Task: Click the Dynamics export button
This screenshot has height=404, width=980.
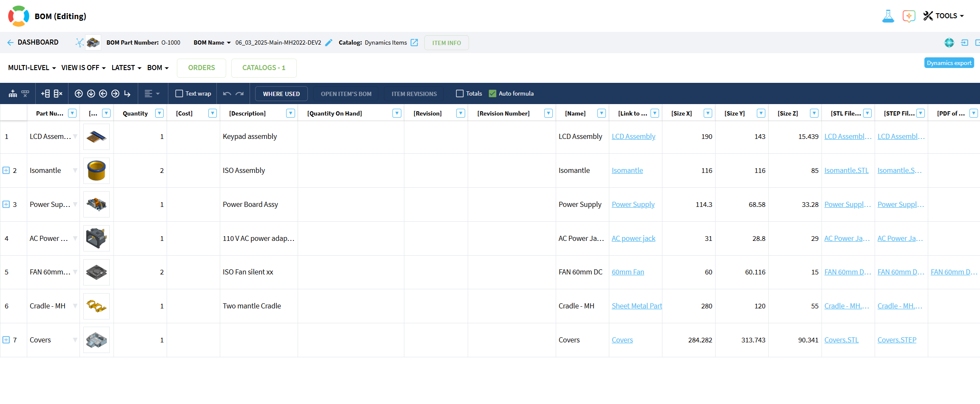Action: coord(949,63)
